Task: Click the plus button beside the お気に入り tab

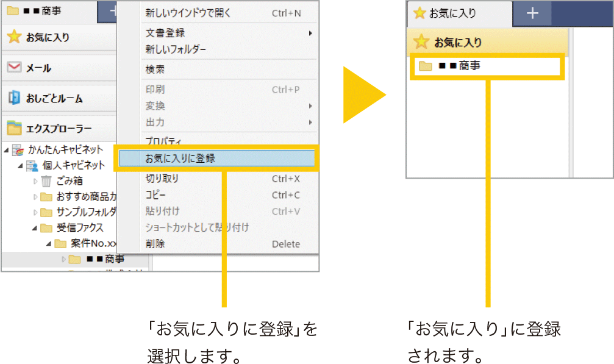Action: 532,13
